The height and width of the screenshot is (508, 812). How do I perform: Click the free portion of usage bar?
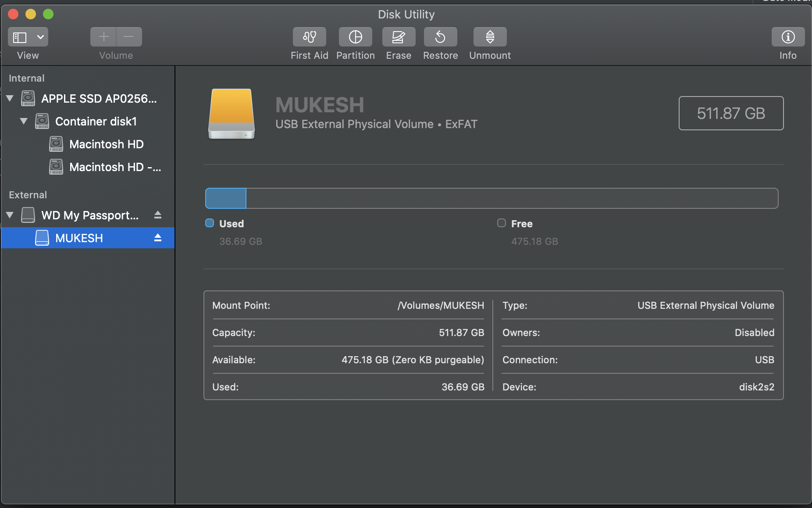tap(512, 198)
